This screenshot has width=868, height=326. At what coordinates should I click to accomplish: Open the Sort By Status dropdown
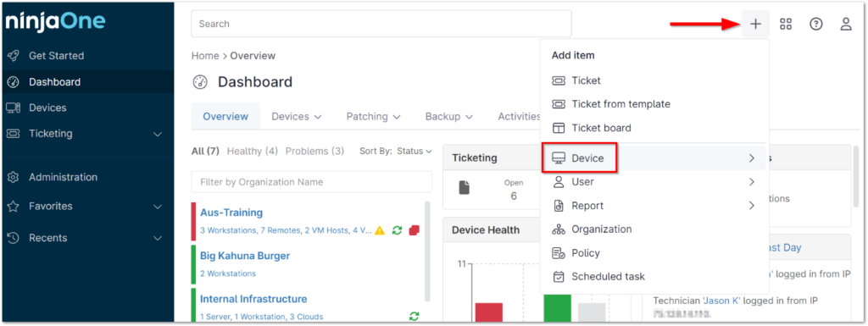pos(414,151)
